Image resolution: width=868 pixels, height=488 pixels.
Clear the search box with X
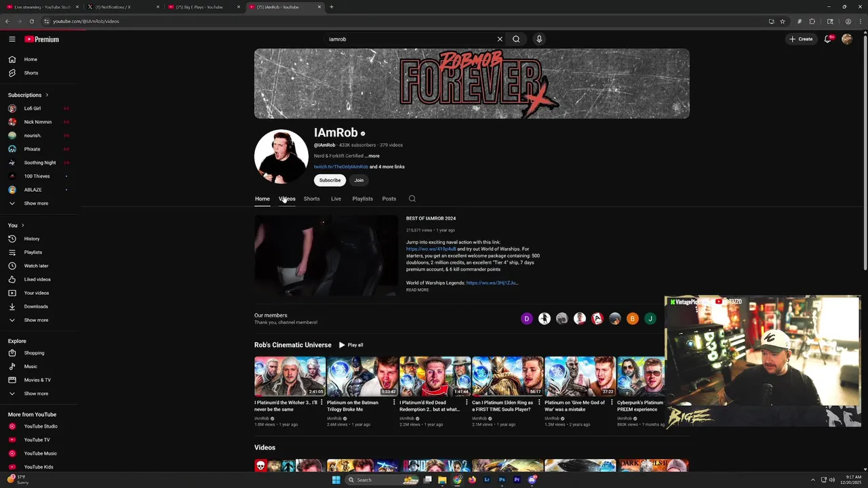500,39
